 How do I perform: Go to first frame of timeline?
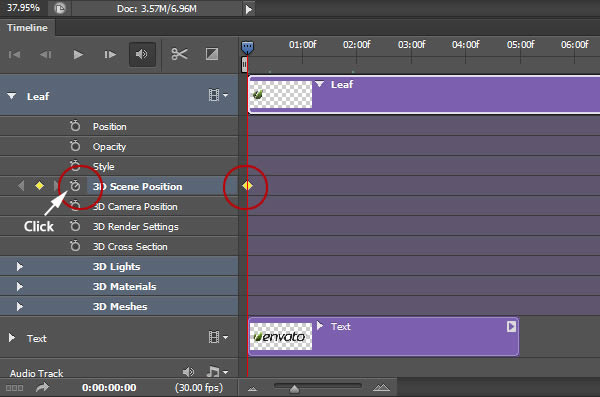(x=15, y=55)
